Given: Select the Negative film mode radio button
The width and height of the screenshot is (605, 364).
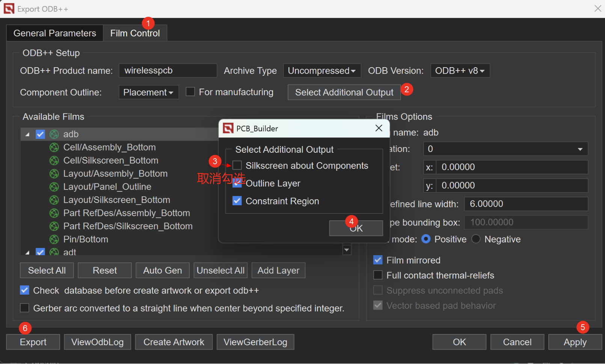Looking at the screenshot, I should point(476,239).
